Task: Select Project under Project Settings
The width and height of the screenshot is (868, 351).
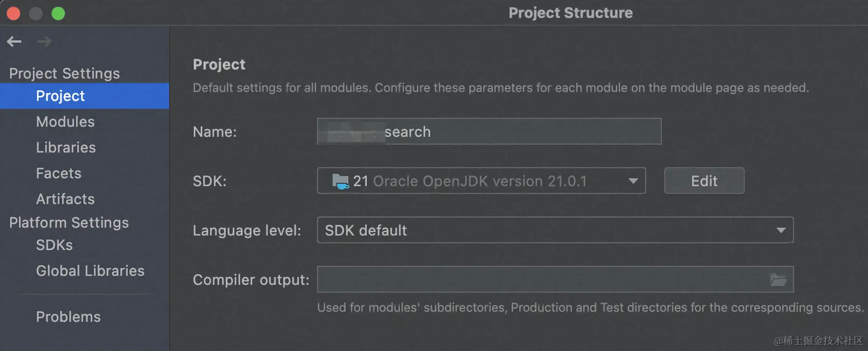Action: click(x=60, y=96)
